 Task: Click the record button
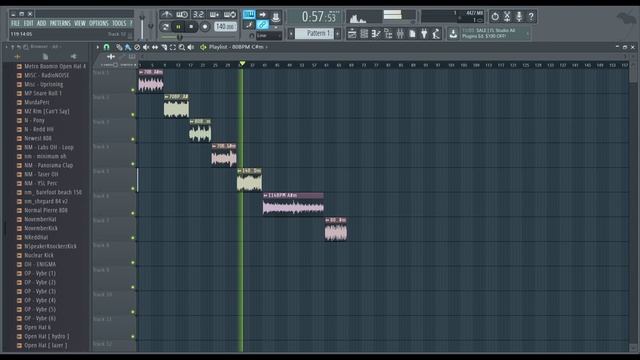pyautogui.click(x=205, y=27)
